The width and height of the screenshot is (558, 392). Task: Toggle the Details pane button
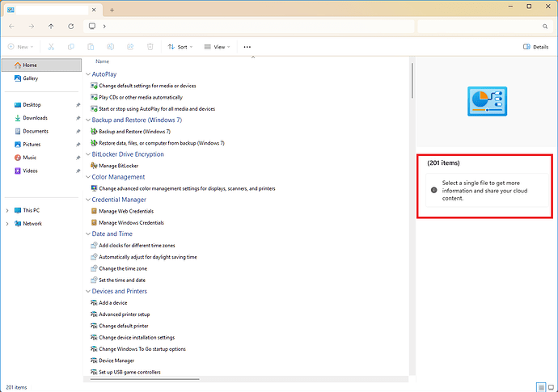[x=536, y=47]
